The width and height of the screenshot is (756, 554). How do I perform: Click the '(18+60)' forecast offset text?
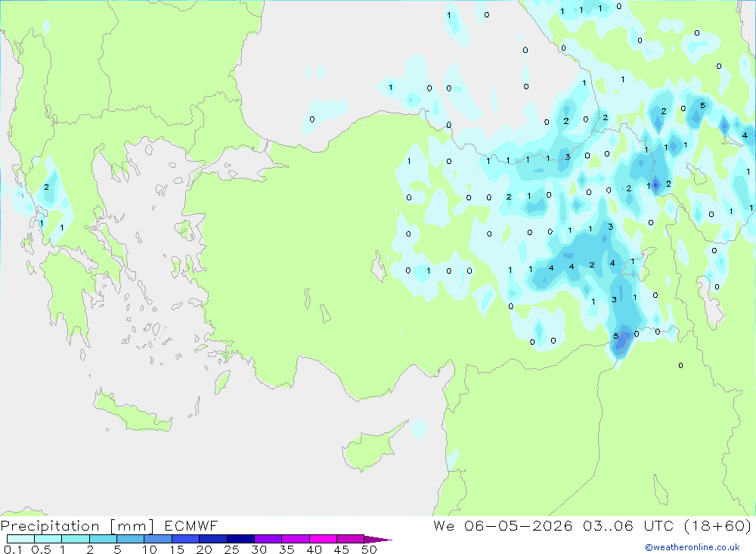717,525
